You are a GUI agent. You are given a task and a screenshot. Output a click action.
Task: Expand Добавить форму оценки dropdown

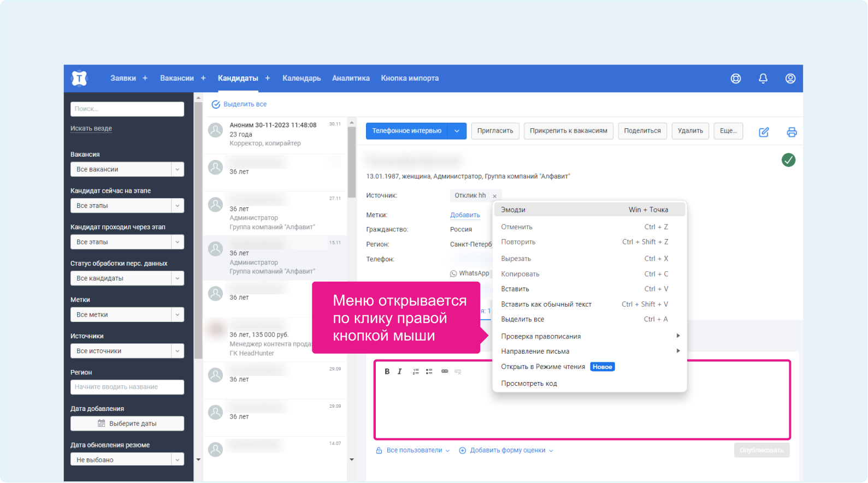coord(506,451)
